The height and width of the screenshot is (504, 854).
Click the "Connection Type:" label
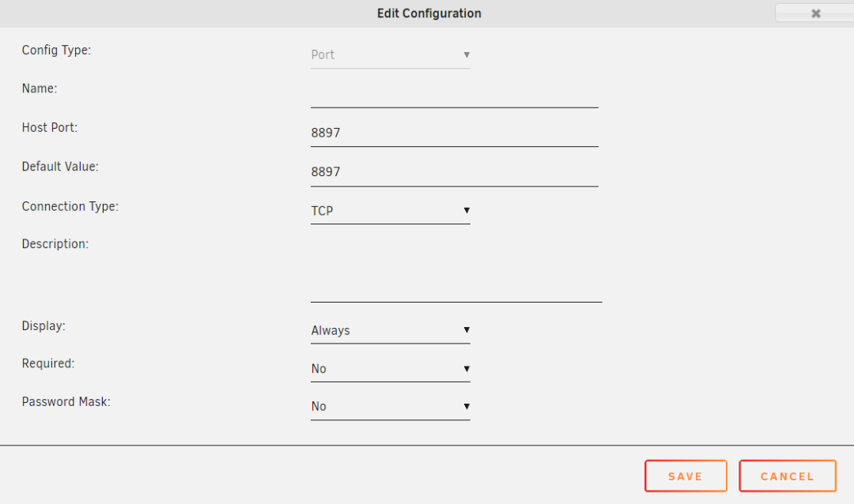click(70, 206)
